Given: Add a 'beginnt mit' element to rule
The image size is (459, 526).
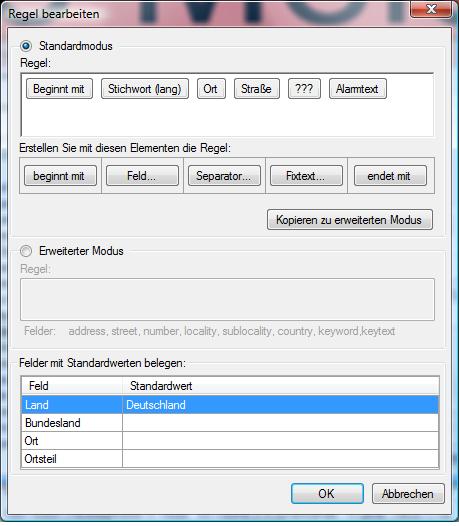Looking at the screenshot, I should coord(60,175).
